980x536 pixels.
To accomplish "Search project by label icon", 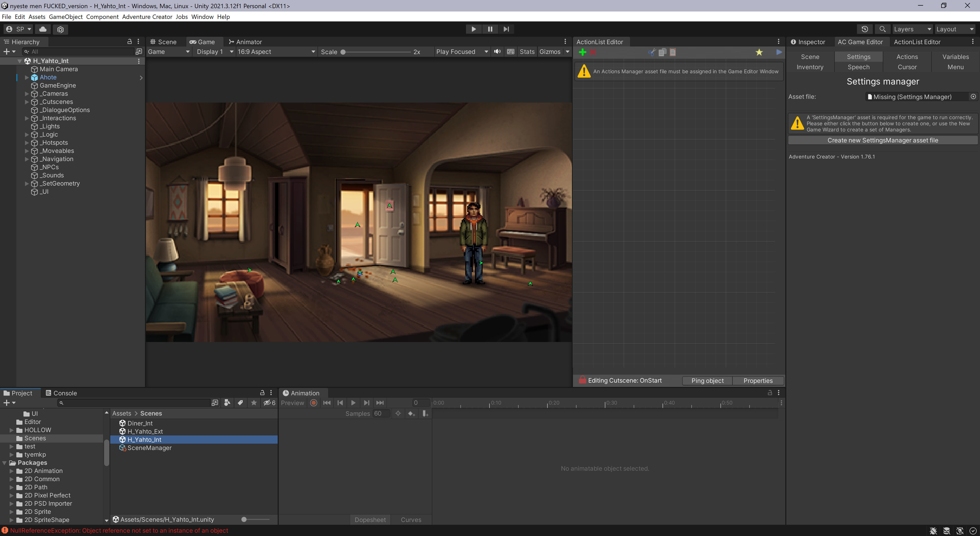I will click(x=240, y=403).
